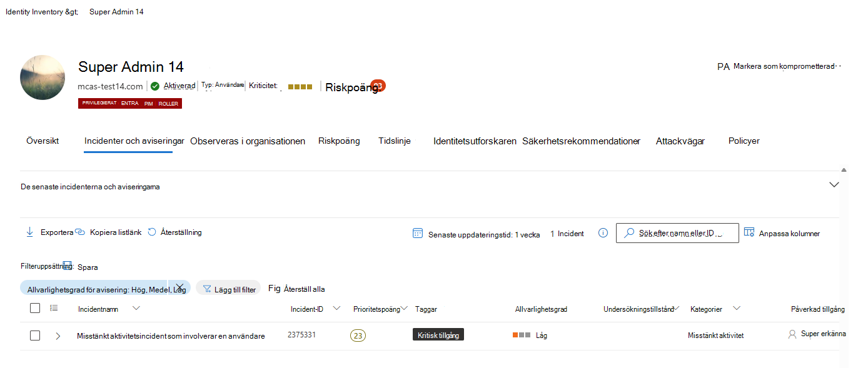The image size is (868, 368).
Task: Open Anpassa kolumner via its column icon
Action: coord(749,232)
